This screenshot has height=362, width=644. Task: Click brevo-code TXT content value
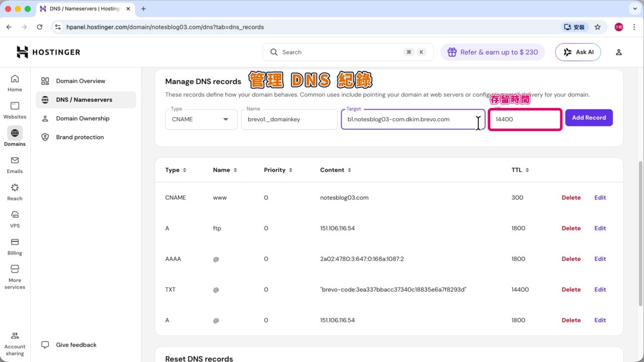pyautogui.click(x=393, y=290)
